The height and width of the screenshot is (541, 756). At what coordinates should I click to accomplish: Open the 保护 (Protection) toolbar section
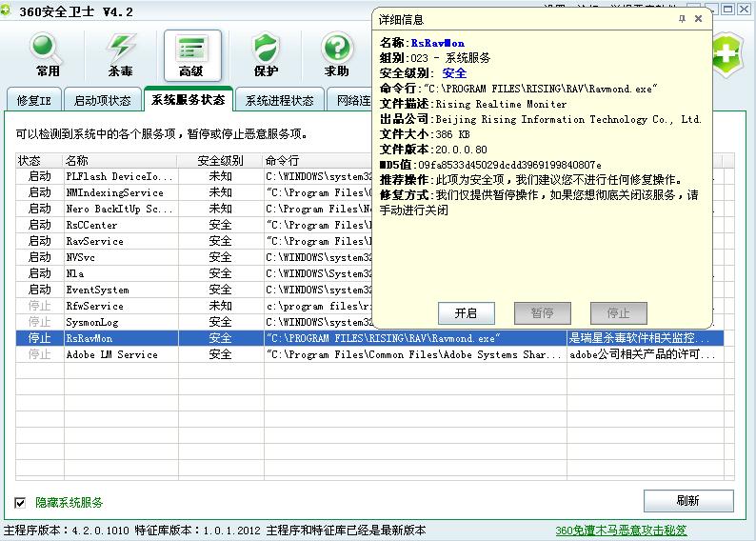point(266,55)
